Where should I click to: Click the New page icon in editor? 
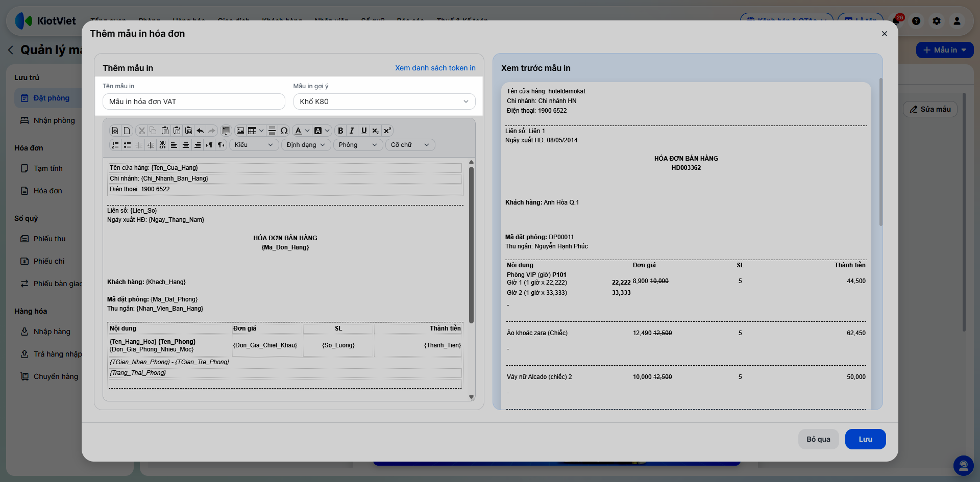tap(127, 131)
